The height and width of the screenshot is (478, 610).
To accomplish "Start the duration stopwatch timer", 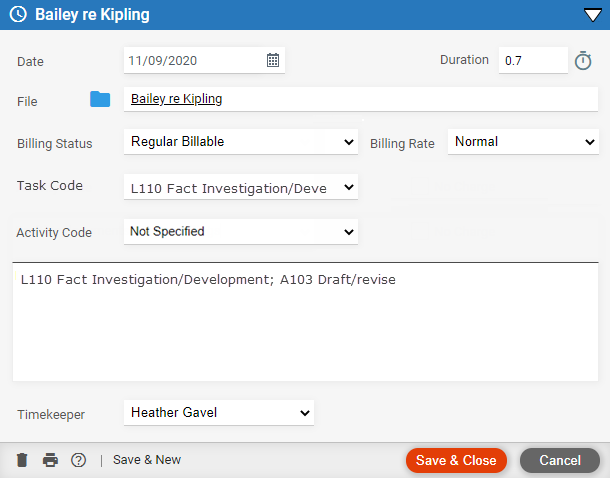I will tap(583, 61).
